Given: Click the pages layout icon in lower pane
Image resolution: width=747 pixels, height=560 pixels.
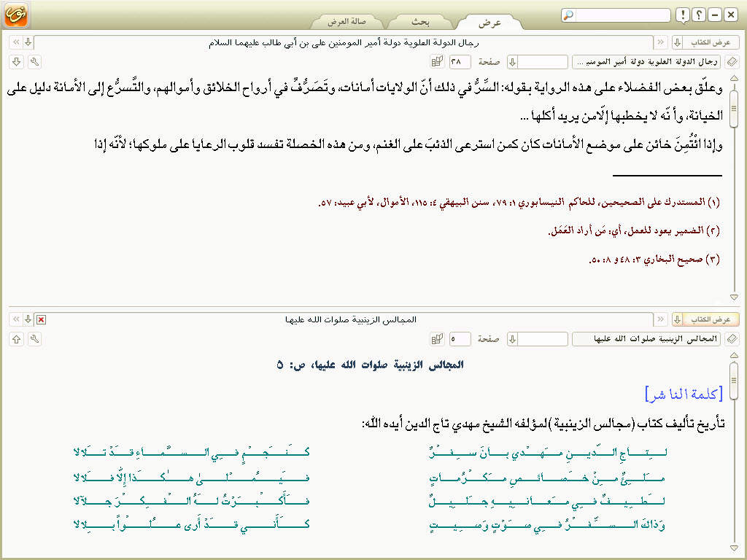Looking at the screenshot, I should (437, 339).
